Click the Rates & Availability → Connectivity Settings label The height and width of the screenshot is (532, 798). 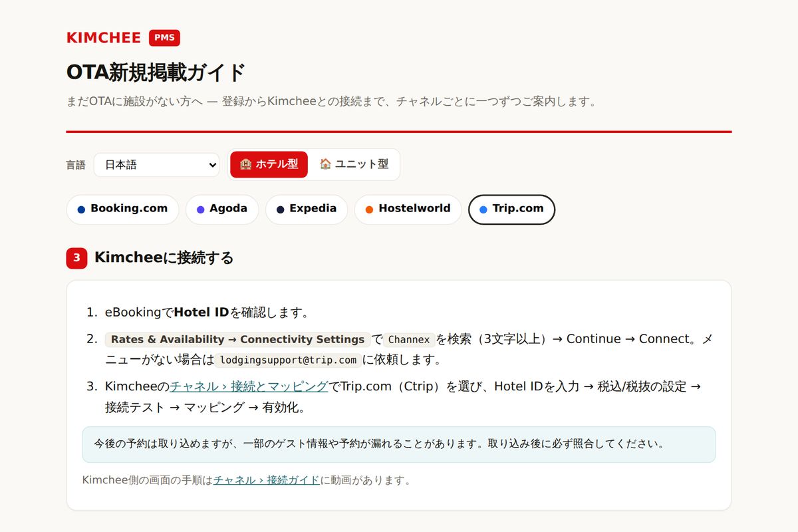[238, 340]
